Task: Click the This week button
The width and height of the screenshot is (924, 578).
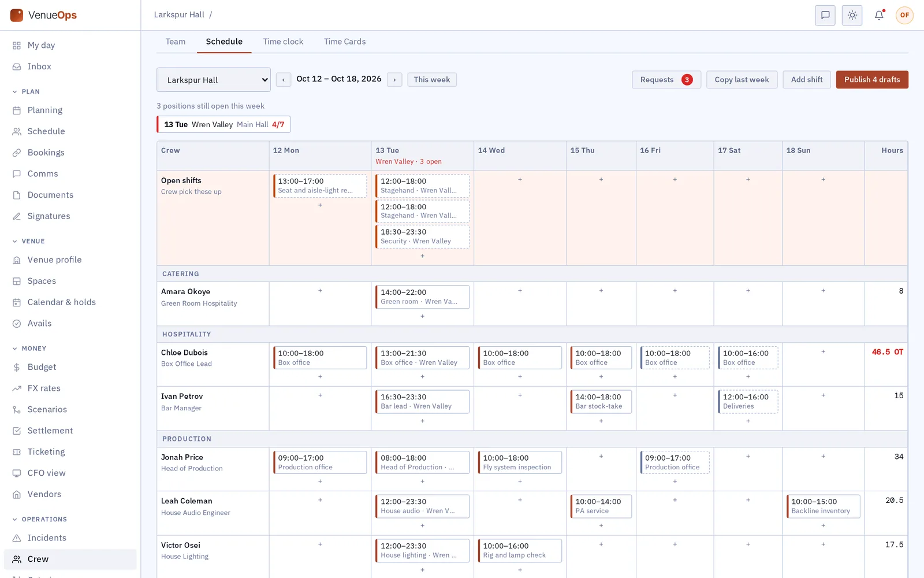Action: 432,80
